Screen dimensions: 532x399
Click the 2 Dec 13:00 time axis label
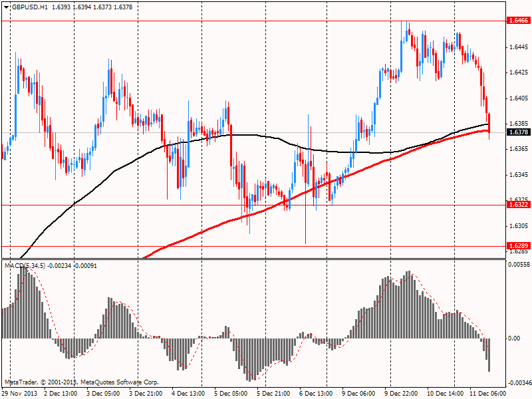tap(61, 394)
